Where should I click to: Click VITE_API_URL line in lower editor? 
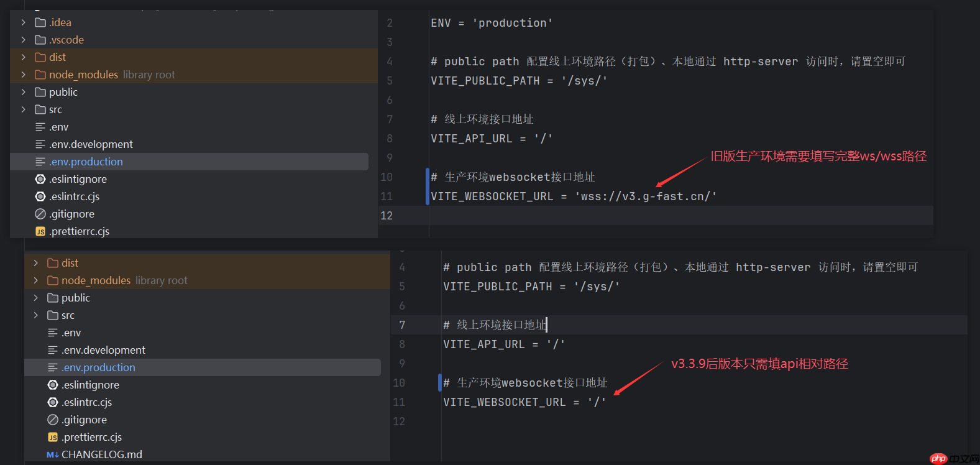point(504,344)
